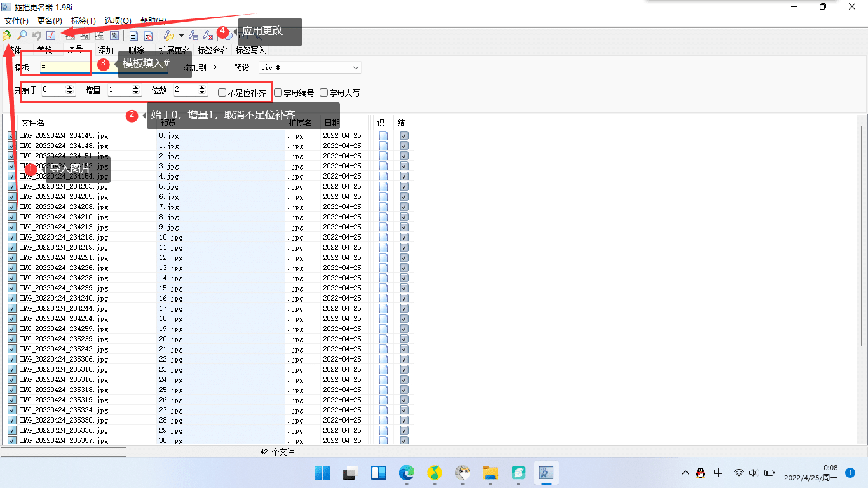Enable the 不足位补齐 checkbox
Image resolution: width=868 pixels, height=488 pixels.
[x=222, y=93]
